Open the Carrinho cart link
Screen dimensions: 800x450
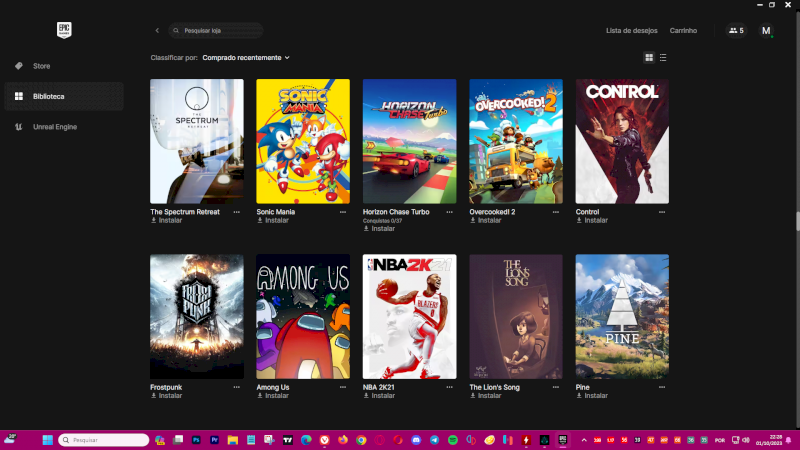pos(683,31)
